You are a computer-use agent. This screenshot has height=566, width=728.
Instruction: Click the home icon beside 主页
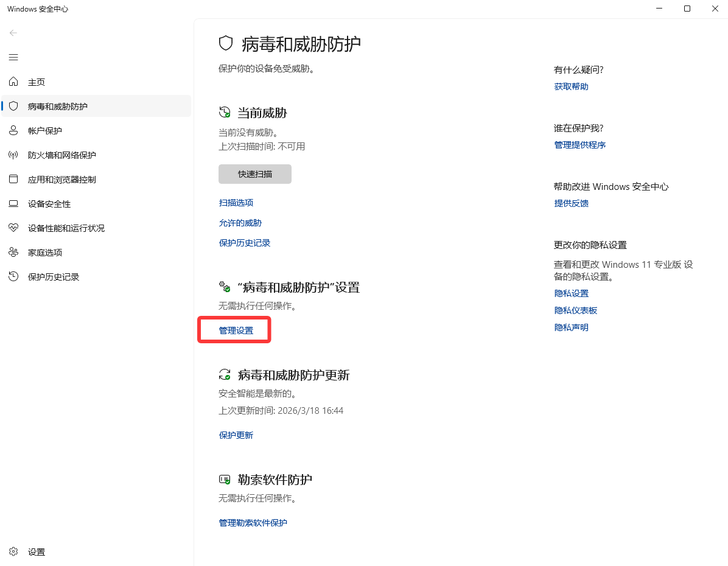13,82
